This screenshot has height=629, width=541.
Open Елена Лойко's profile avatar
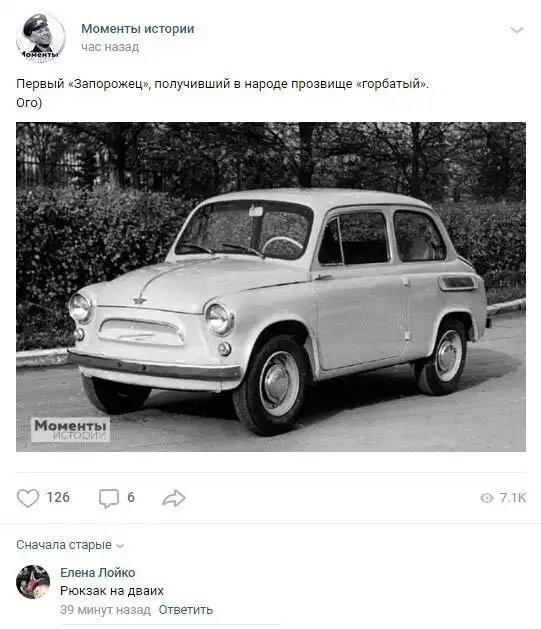click(x=33, y=582)
